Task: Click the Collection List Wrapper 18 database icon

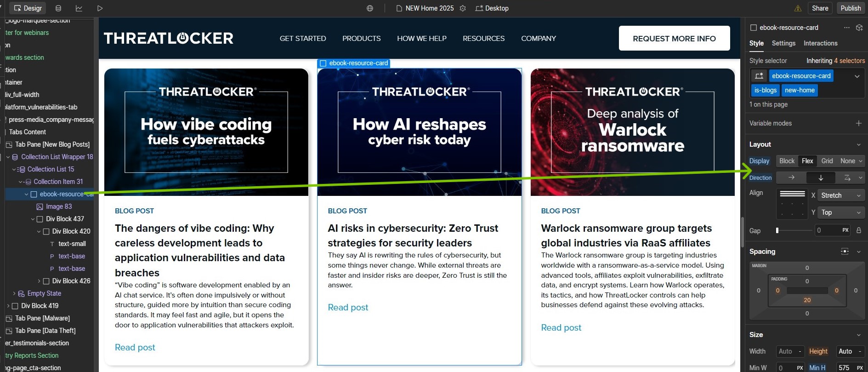Action: [15, 157]
